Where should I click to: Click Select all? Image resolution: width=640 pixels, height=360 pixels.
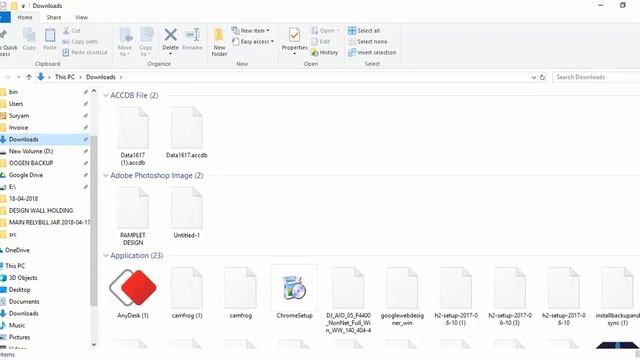pos(364,31)
